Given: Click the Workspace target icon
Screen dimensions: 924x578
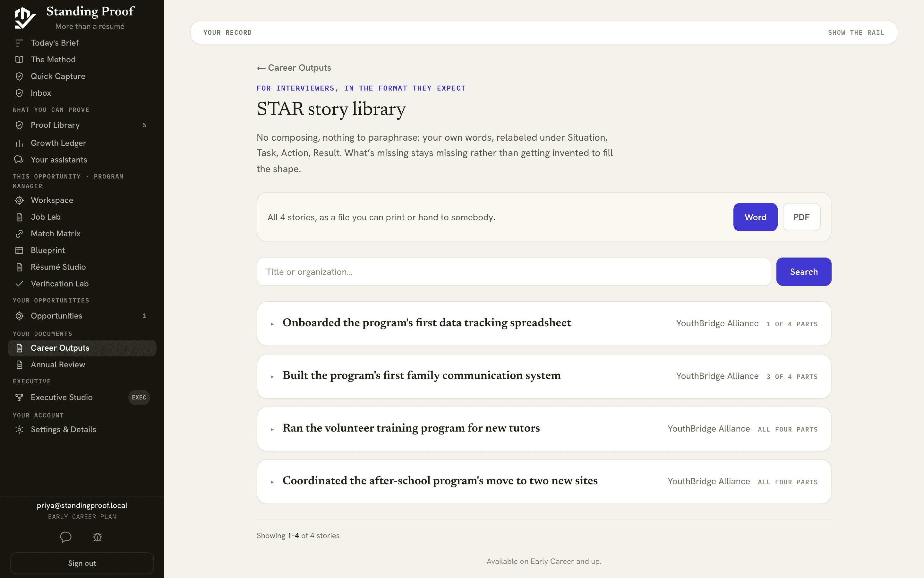Looking at the screenshot, I should pos(19,200).
